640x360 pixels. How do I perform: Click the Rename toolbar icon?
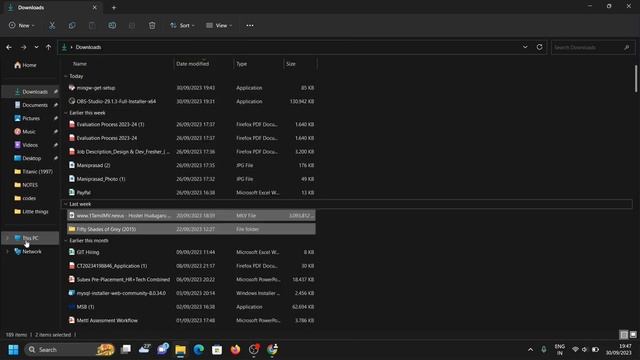(112, 25)
